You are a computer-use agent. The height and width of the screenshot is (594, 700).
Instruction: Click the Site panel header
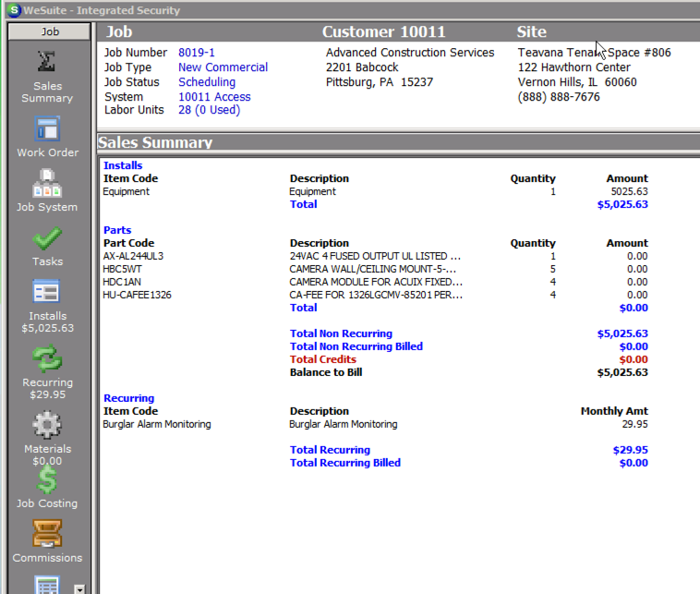coord(531,31)
